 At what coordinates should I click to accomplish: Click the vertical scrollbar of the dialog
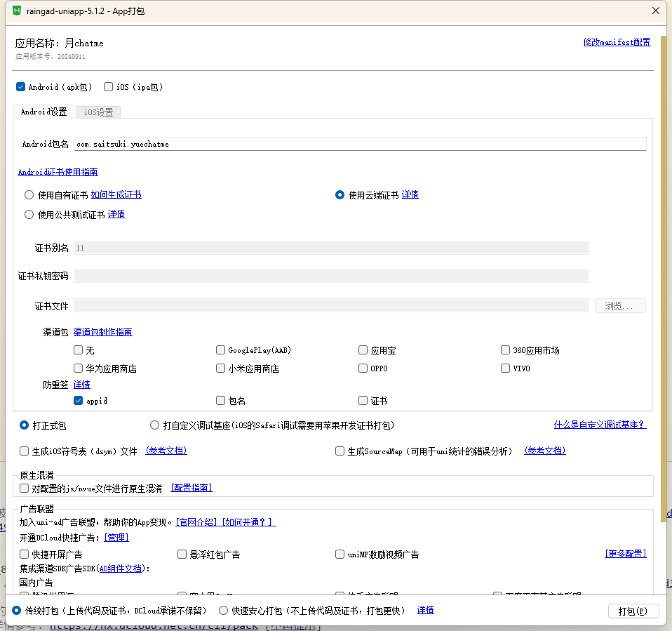pyautogui.click(x=663, y=281)
